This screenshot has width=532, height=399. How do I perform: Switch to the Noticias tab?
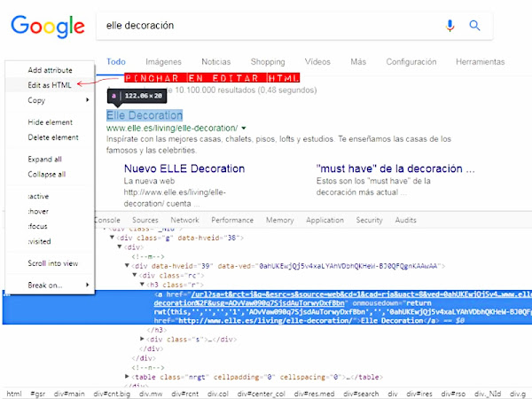coord(216,62)
